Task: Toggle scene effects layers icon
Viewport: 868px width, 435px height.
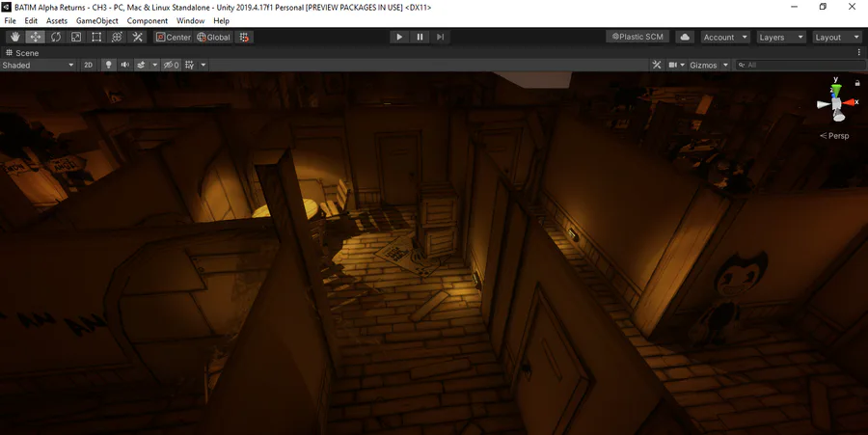Action: click(x=141, y=65)
